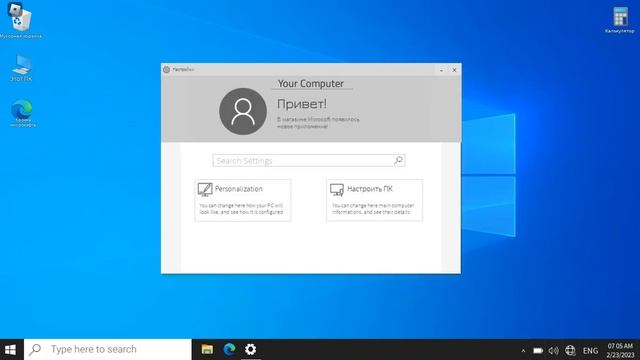The height and width of the screenshot is (360, 640).
Task: Open the Personalization card
Action: coord(243,200)
